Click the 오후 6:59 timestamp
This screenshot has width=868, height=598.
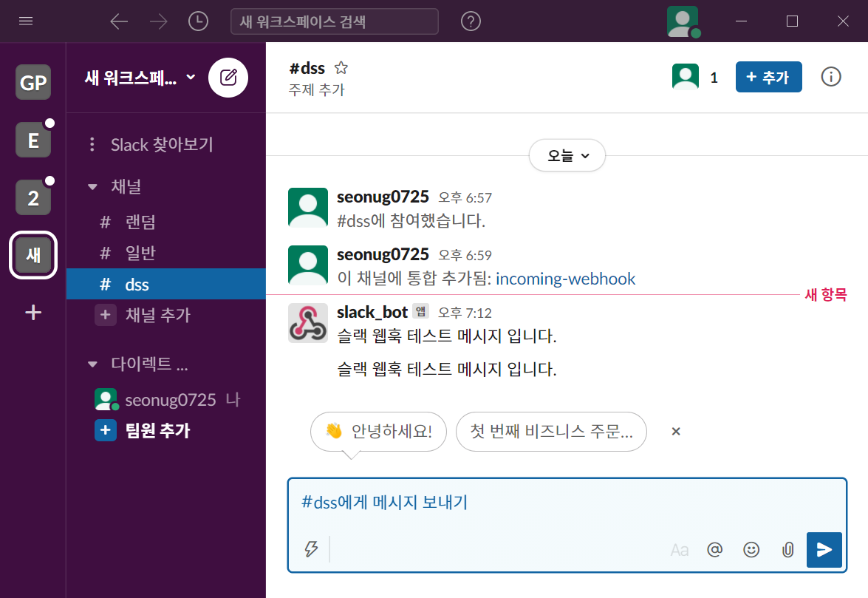(465, 255)
